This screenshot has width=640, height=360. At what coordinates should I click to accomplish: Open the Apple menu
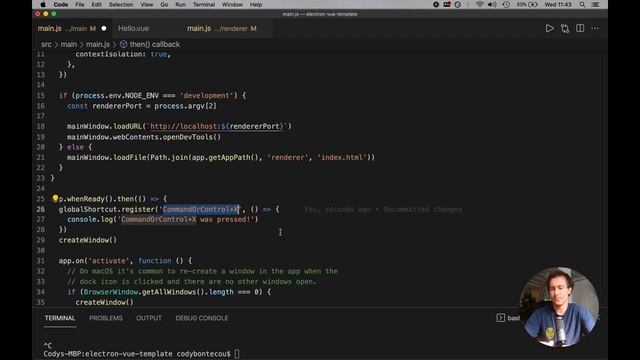pyautogui.click(x=43, y=4)
